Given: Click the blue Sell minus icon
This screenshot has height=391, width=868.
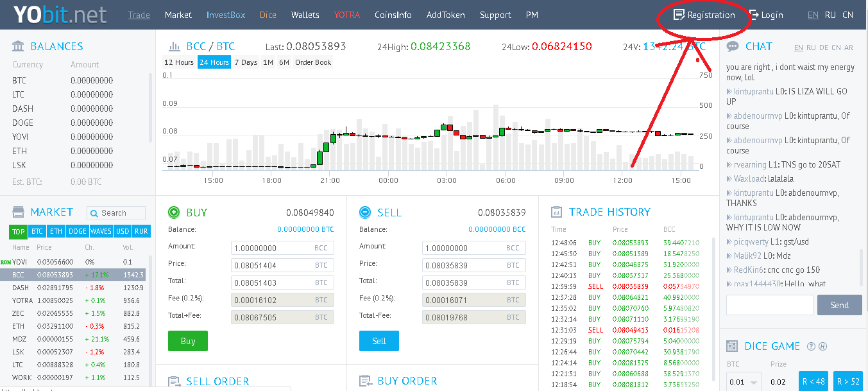Looking at the screenshot, I should (x=365, y=212).
